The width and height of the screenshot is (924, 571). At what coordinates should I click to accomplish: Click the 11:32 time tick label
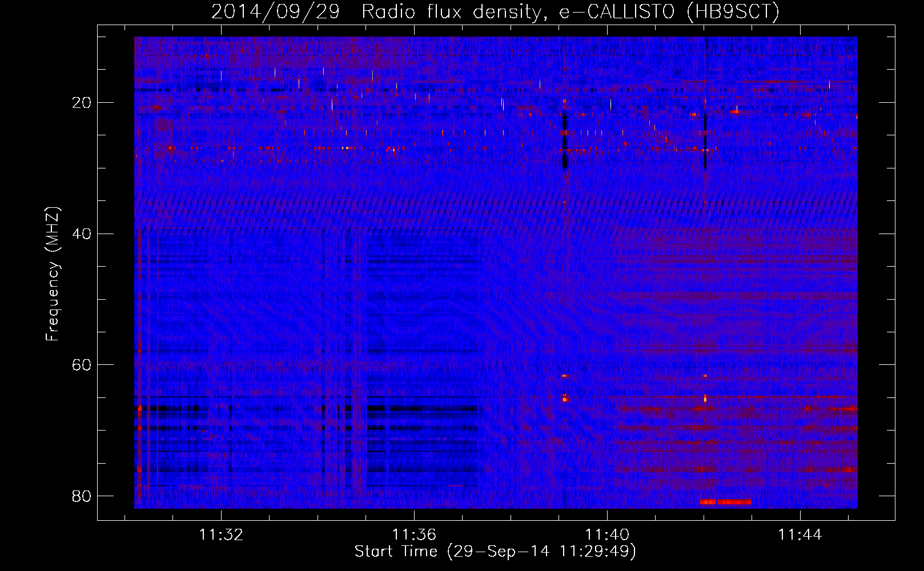(221, 534)
